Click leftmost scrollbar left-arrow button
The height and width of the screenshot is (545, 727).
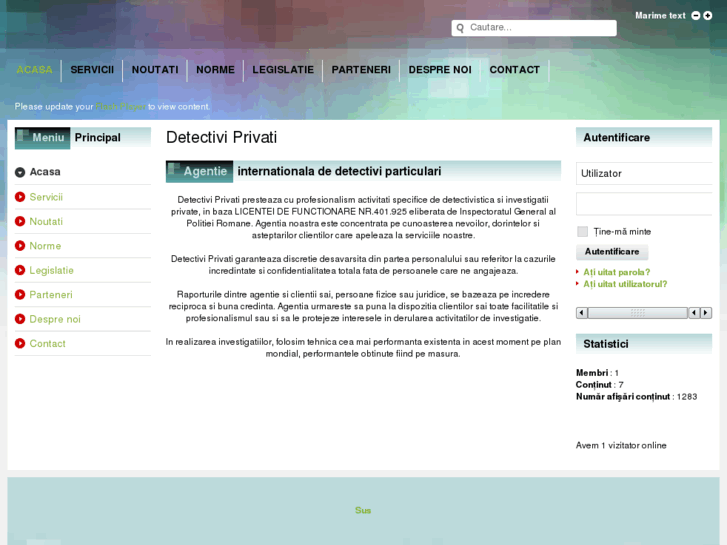click(582, 313)
